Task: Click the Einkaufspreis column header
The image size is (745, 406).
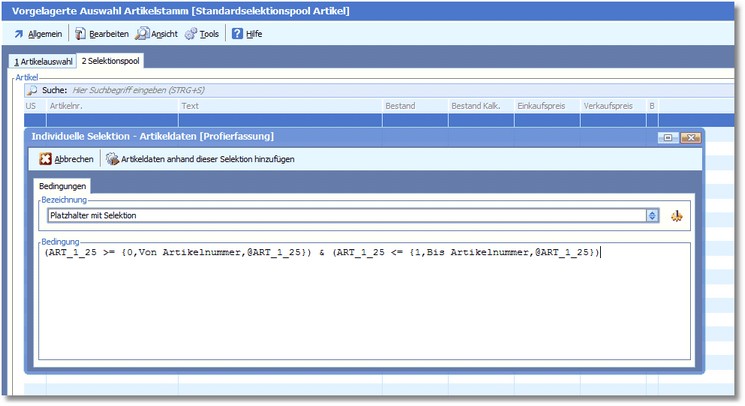Action: coord(540,106)
